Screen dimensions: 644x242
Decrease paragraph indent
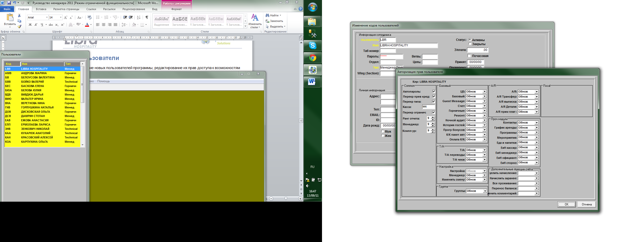pos(125,17)
